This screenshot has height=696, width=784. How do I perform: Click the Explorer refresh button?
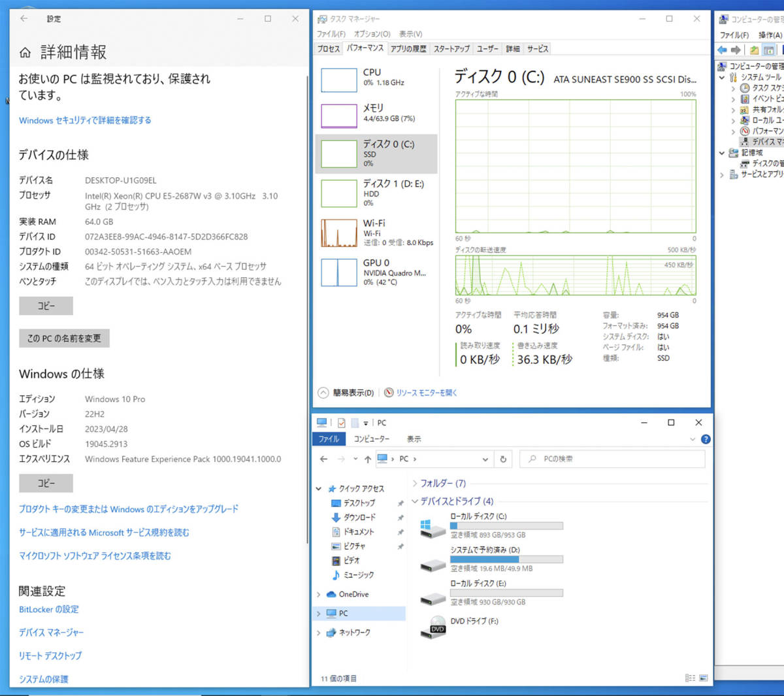(503, 459)
